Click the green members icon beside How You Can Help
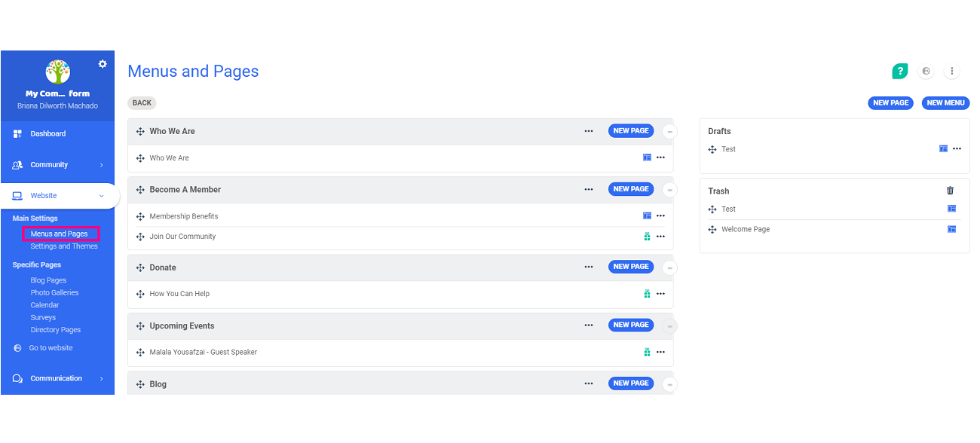 647,294
